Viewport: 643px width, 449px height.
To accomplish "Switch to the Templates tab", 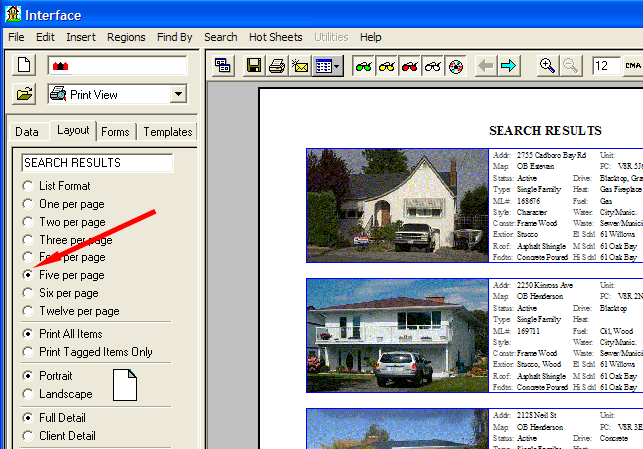I will coord(168,132).
